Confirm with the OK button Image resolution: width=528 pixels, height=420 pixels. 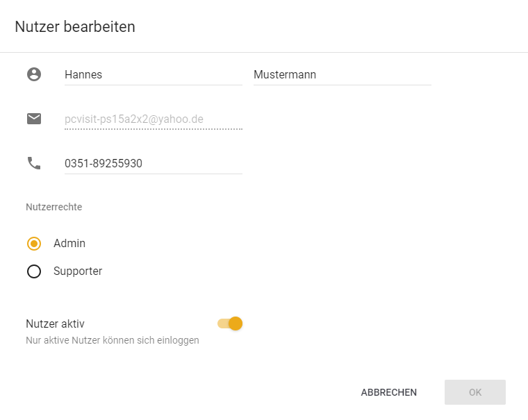pos(475,392)
